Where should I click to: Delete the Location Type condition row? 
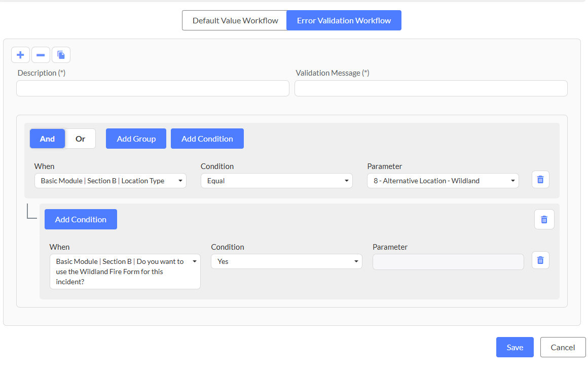[540, 180]
